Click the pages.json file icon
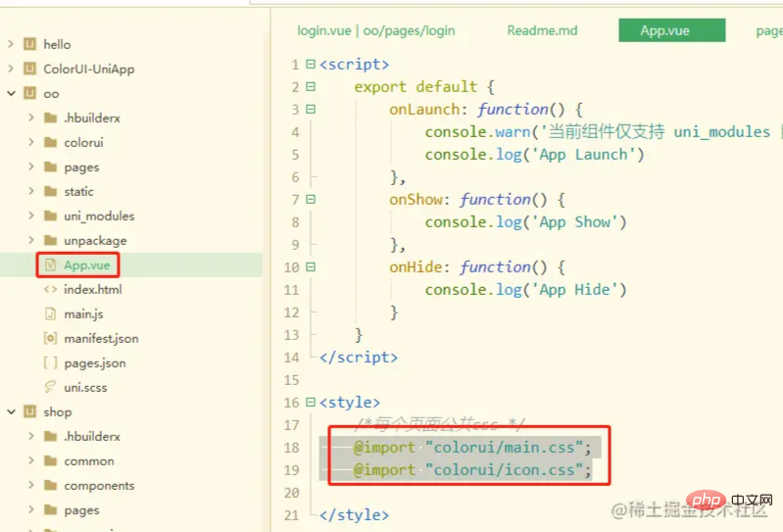The height and width of the screenshot is (532, 783). click(50, 363)
